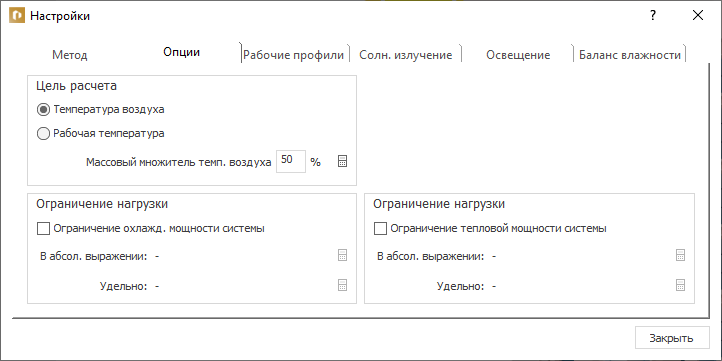
Task: Close the Настройки window with X
Action: pos(698,16)
